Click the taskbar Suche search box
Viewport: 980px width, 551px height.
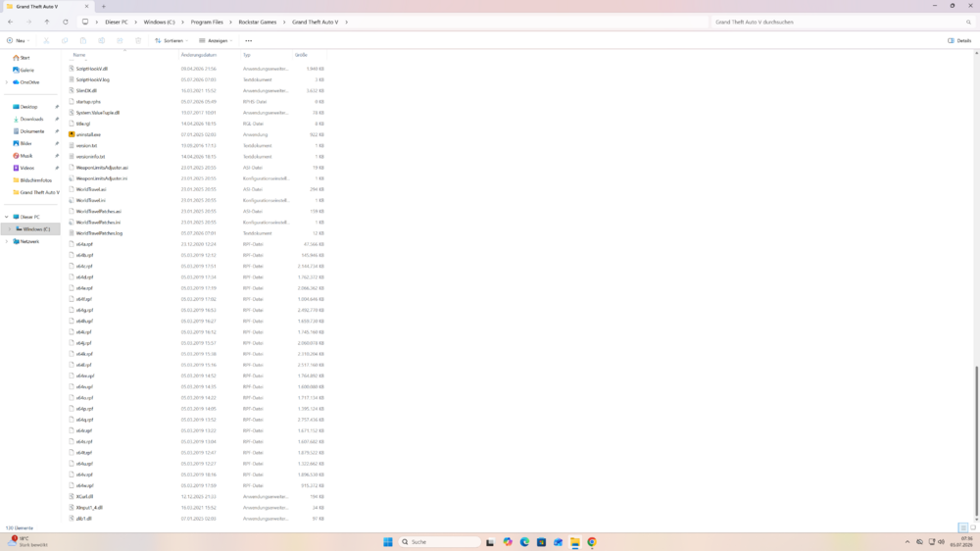click(x=440, y=542)
